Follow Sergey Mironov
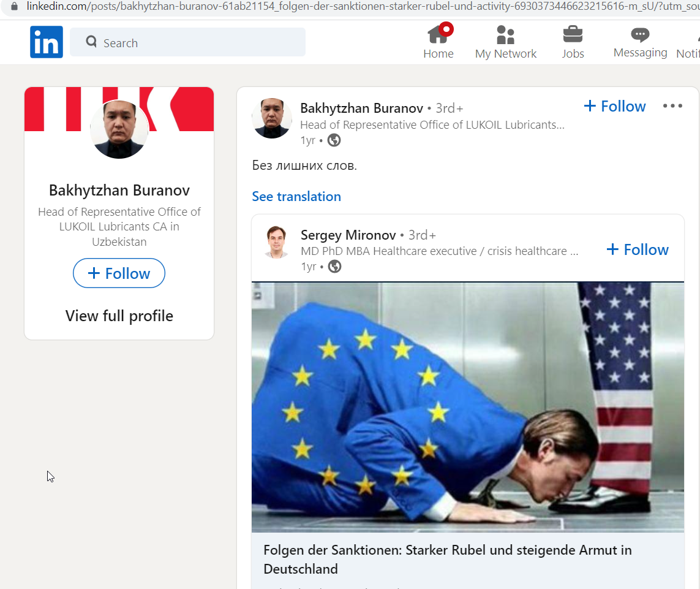This screenshot has height=589, width=700. 638,249
